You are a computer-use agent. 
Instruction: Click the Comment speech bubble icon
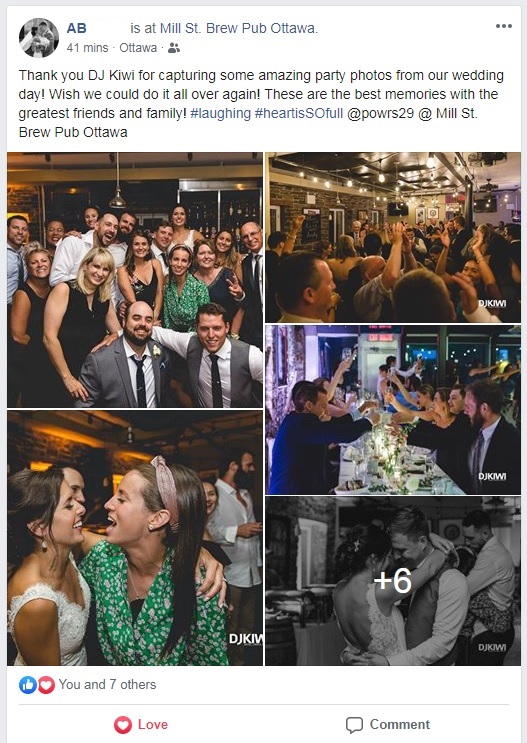click(x=354, y=725)
